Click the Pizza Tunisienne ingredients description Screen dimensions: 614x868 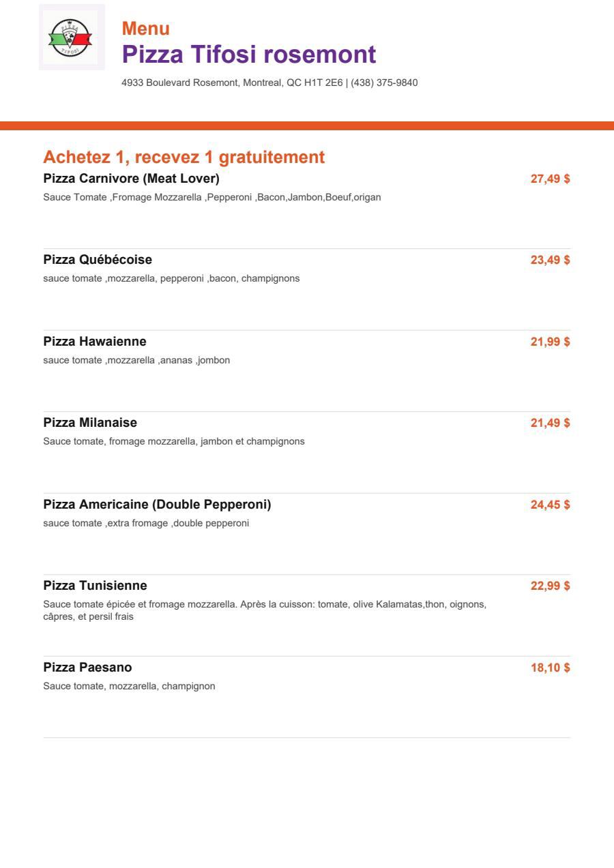(265, 610)
